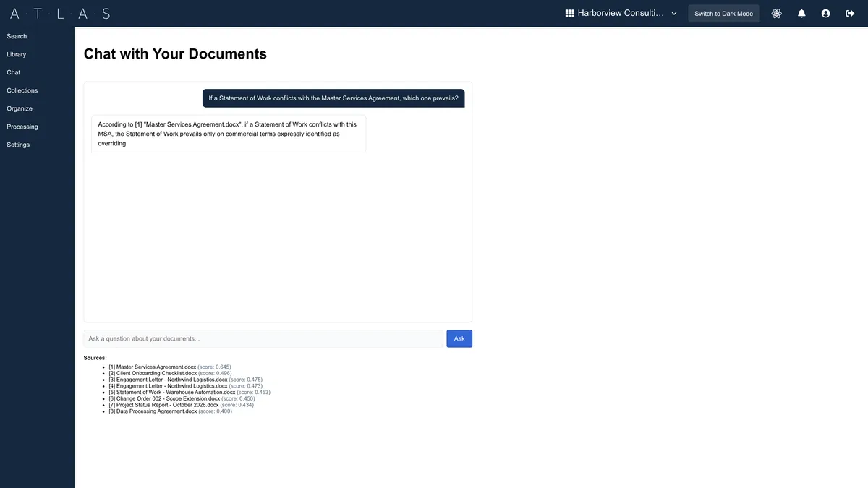Screen dimensions: 868x488
Task: Open the notifications bell
Action: [x=801, y=14]
